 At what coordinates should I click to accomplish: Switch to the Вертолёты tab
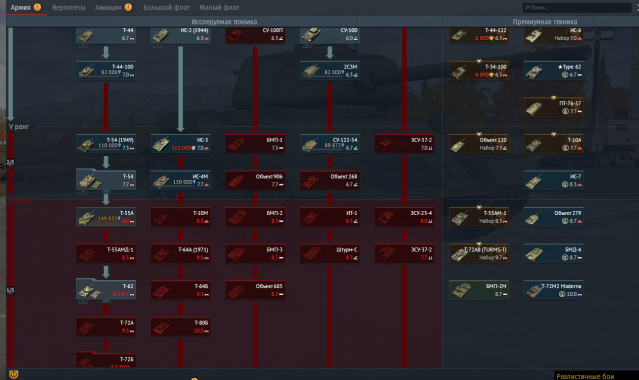click(68, 7)
